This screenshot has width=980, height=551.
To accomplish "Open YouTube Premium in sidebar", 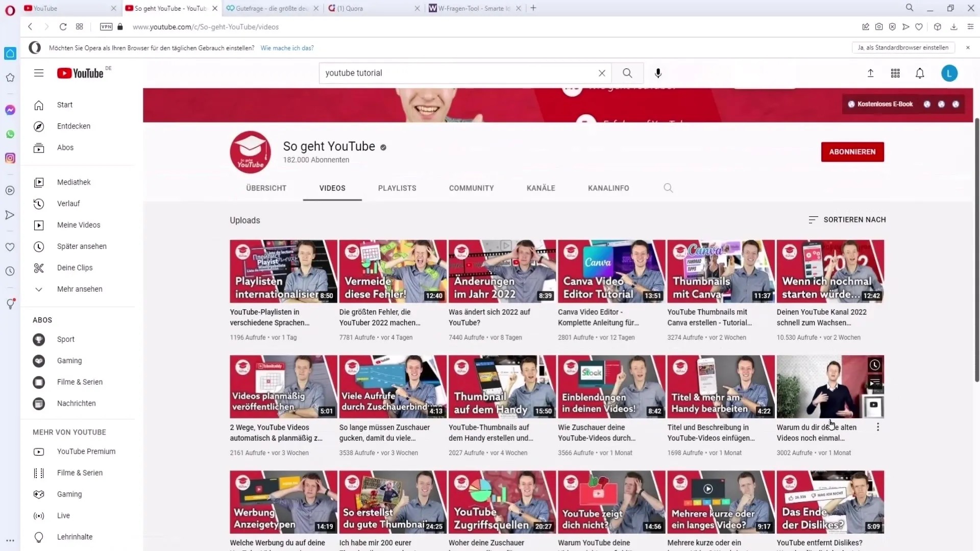I will coord(78,452).
